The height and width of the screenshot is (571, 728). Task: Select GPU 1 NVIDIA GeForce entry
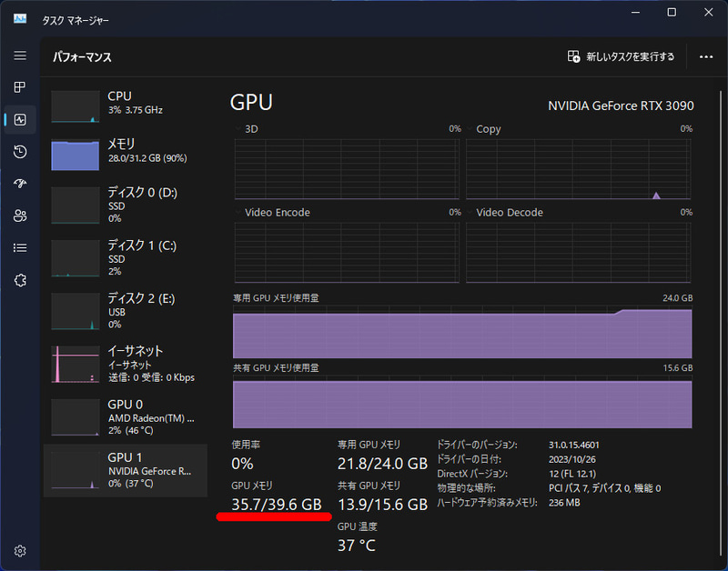point(127,470)
